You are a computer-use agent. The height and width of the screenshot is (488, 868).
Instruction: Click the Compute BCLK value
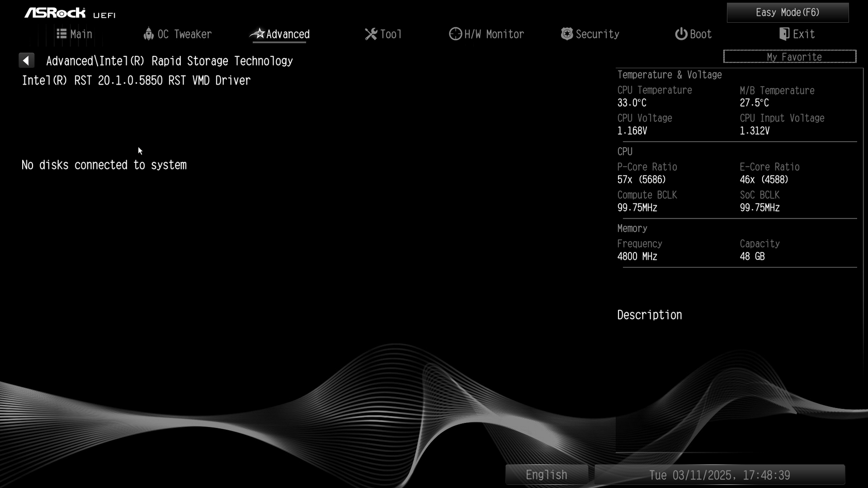[638, 208]
